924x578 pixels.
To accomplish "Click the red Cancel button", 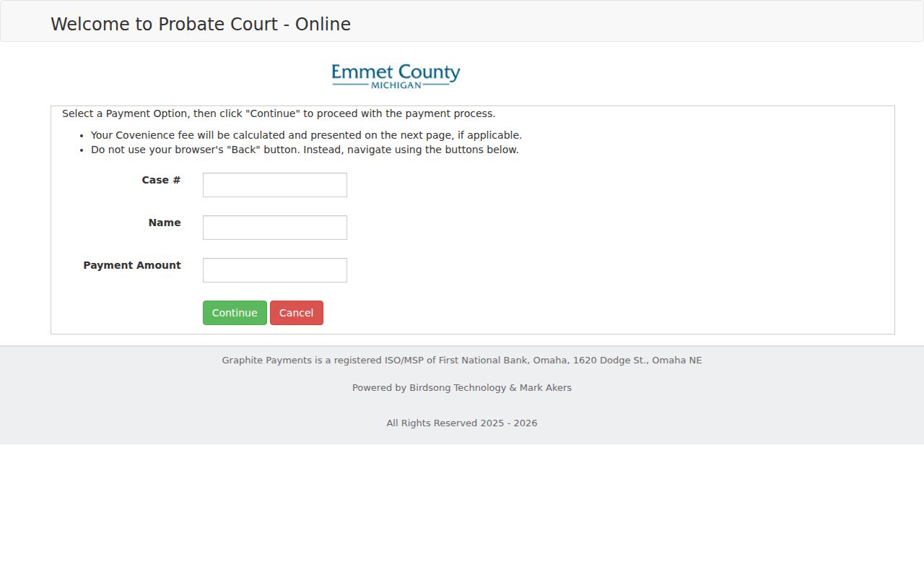I will (297, 313).
